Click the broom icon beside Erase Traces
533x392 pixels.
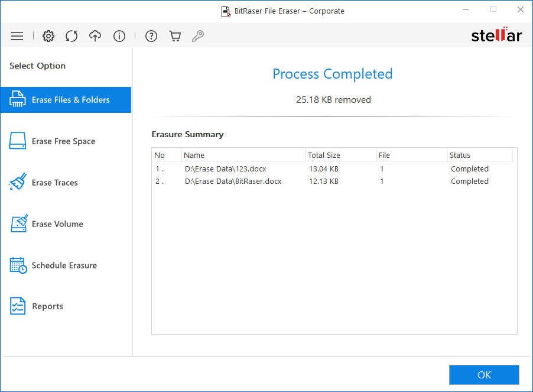(x=18, y=182)
